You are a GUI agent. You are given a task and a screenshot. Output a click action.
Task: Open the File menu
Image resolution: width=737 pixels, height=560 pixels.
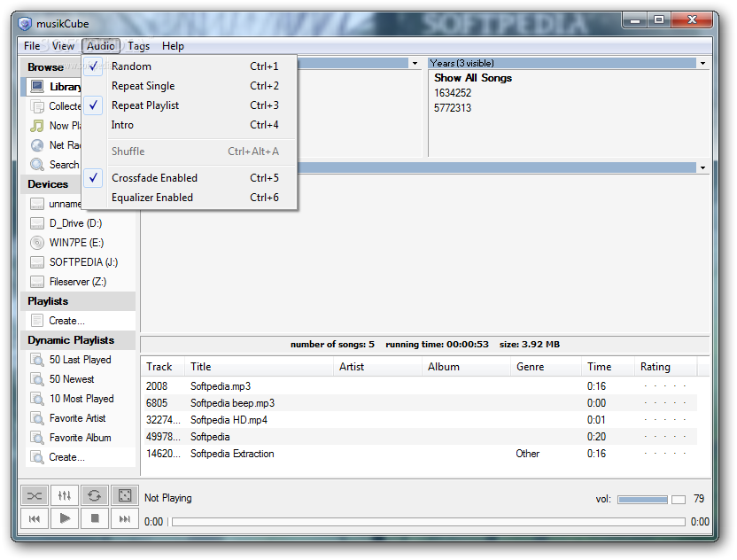(x=32, y=46)
